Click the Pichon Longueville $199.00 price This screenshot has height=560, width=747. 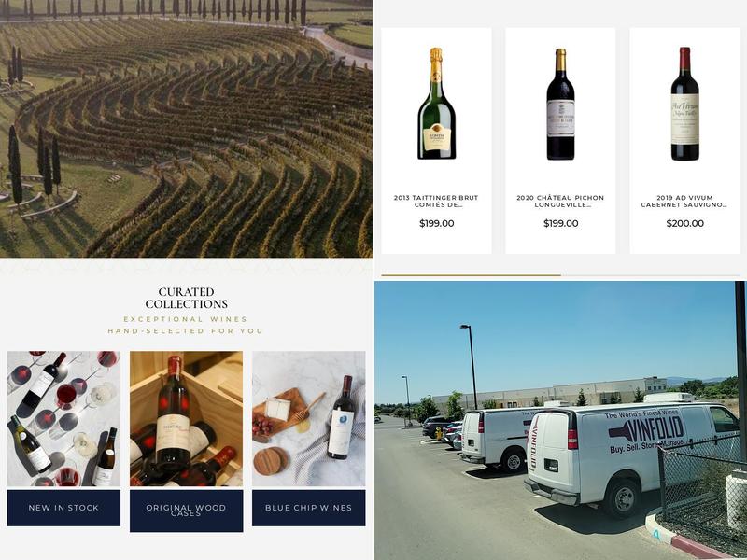(x=561, y=223)
